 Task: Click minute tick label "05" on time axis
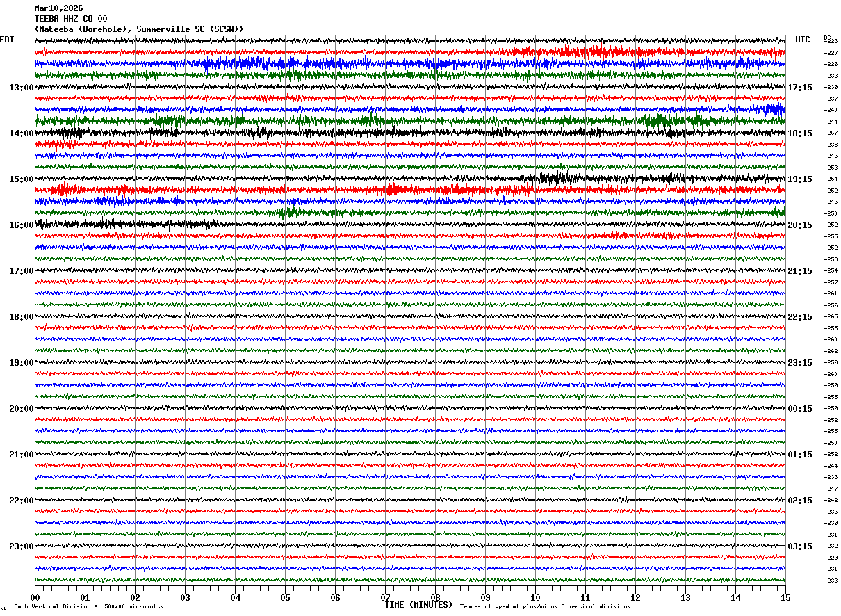pyautogui.click(x=285, y=598)
